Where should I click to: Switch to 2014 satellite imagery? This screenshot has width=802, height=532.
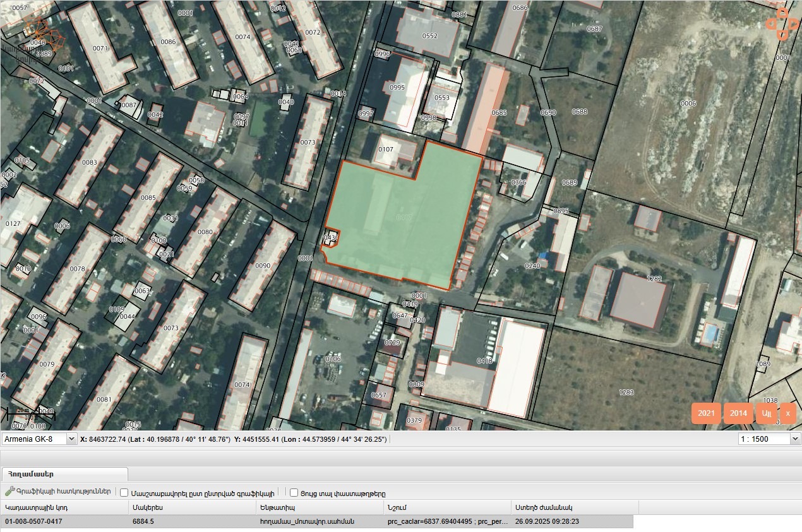tap(738, 413)
